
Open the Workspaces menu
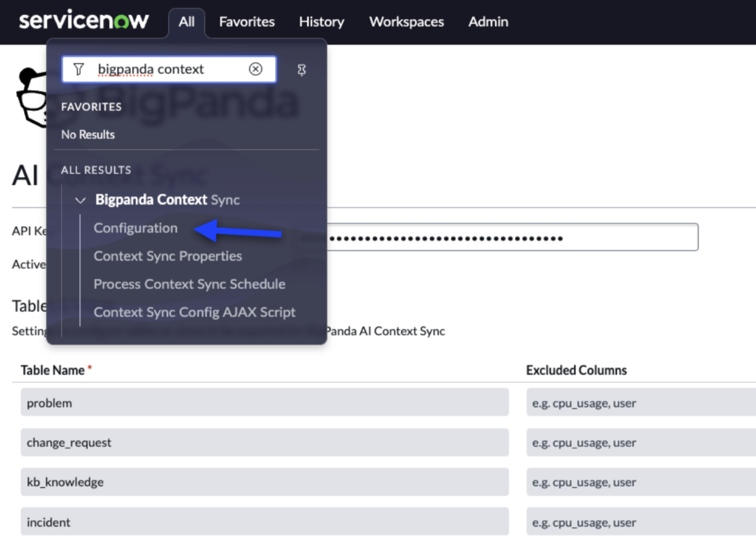pyautogui.click(x=406, y=22)
